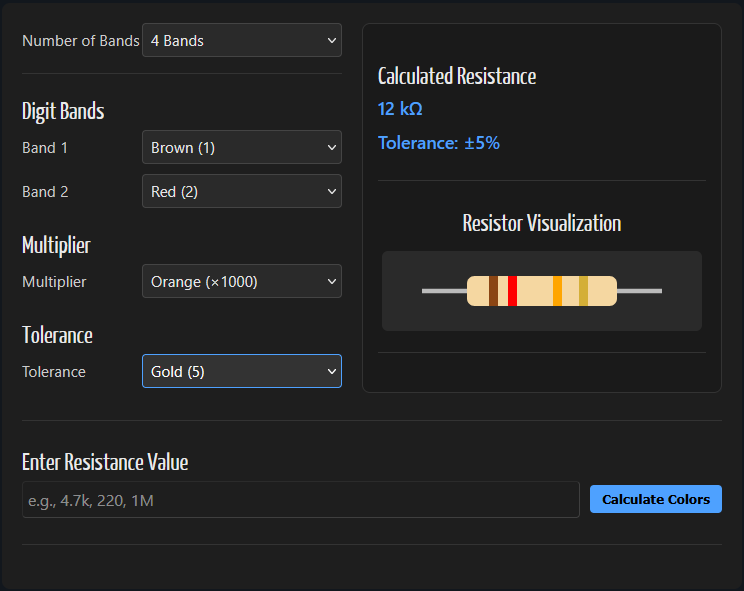Focus the resistance value input field

(301, 500)
